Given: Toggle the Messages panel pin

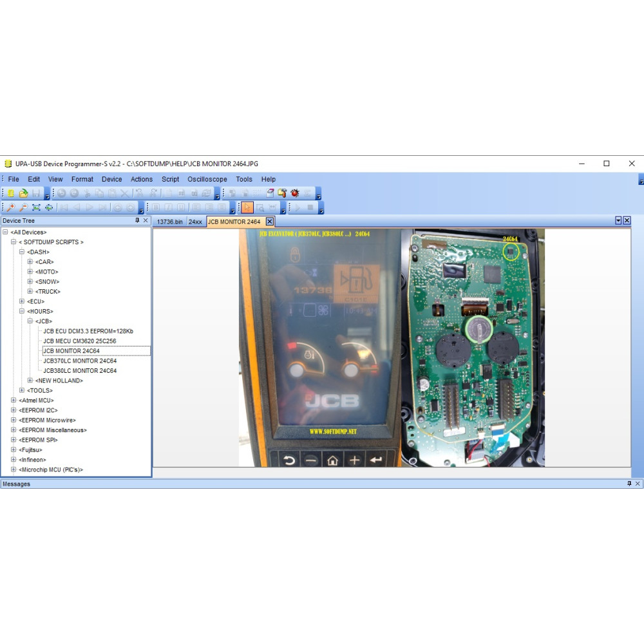Looking at the screenshot, I should [629, 484].
